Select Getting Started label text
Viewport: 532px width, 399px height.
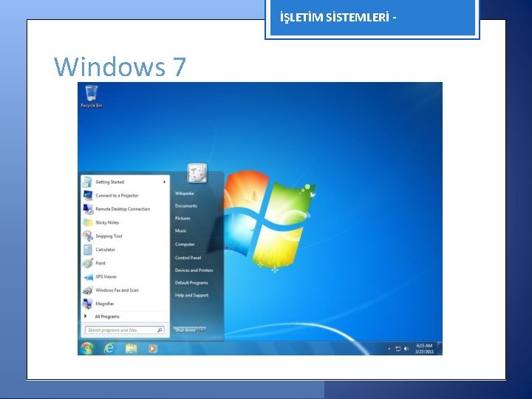click(x=110, y=183)
